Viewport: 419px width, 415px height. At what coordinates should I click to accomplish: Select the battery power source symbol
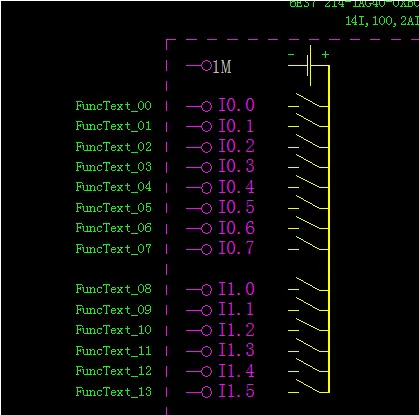(x=309, y=66)
